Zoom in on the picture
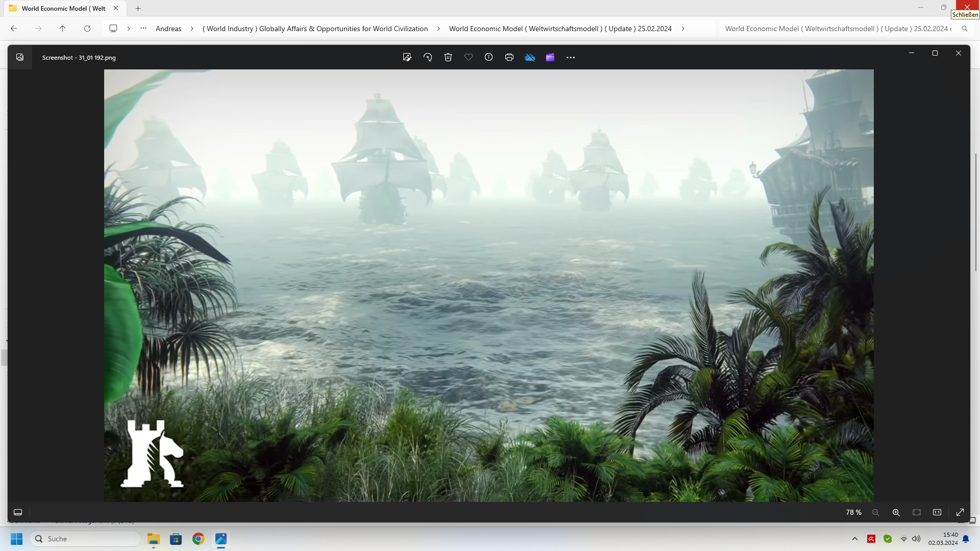The width and height of the screenshot is (980, 551). pos(896,512)
